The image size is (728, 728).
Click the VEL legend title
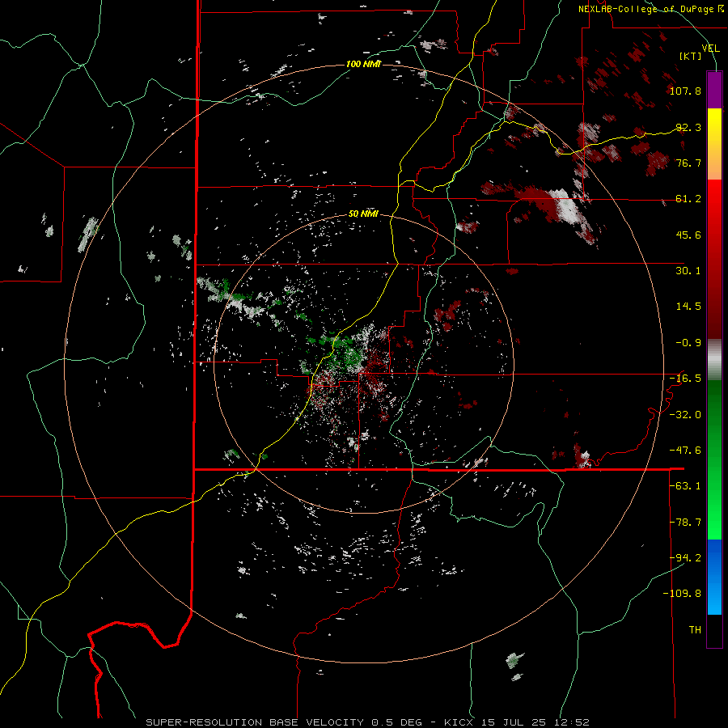coord(711,49)
